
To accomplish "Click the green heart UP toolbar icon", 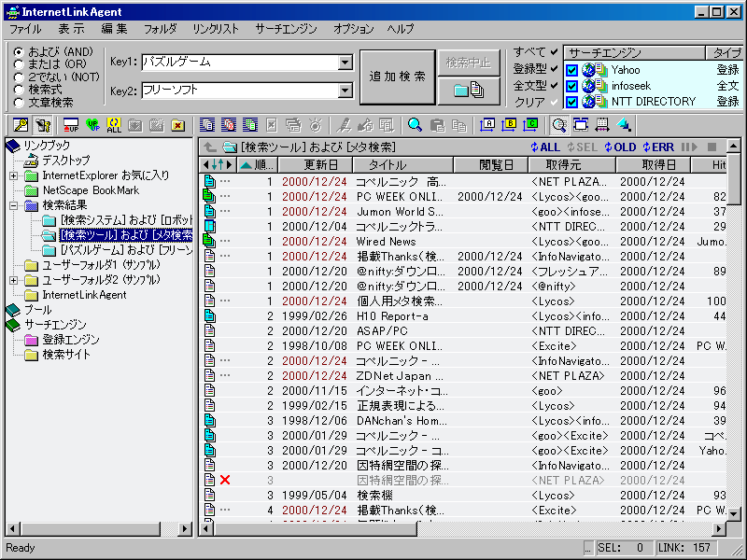I will coord(92,125).
